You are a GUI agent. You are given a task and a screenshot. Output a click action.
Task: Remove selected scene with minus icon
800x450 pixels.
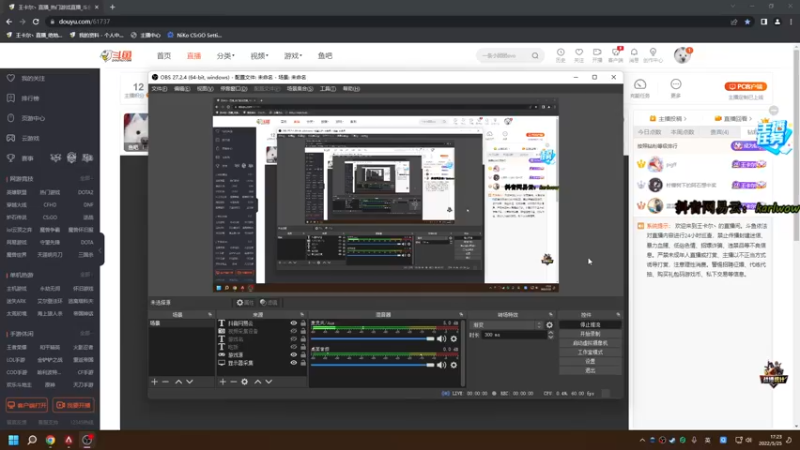coord(165,382)
